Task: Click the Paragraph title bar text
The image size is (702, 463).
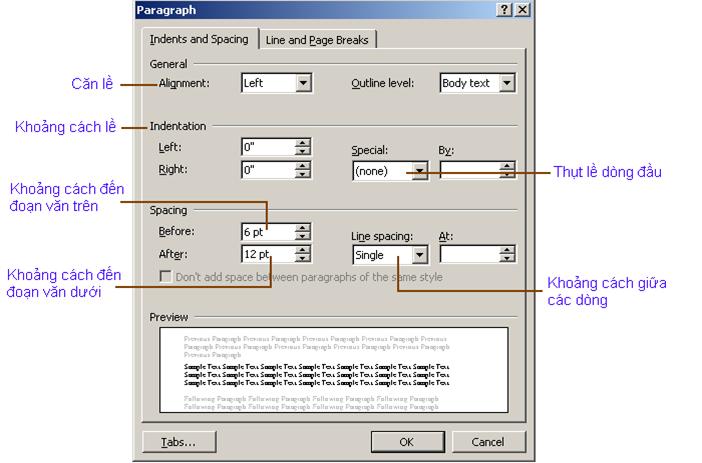Action: (x=166, y=10)
